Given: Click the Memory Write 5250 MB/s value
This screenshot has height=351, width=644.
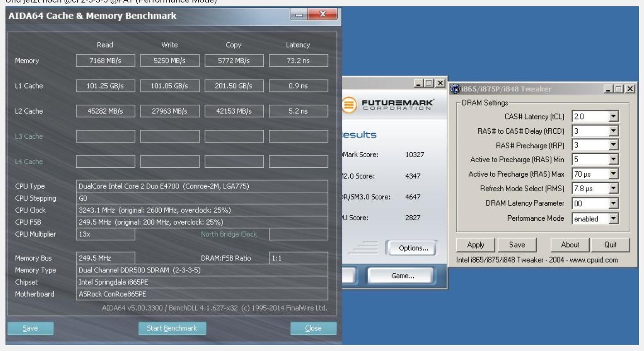Looking at the screenshot, I should point(170,61).
